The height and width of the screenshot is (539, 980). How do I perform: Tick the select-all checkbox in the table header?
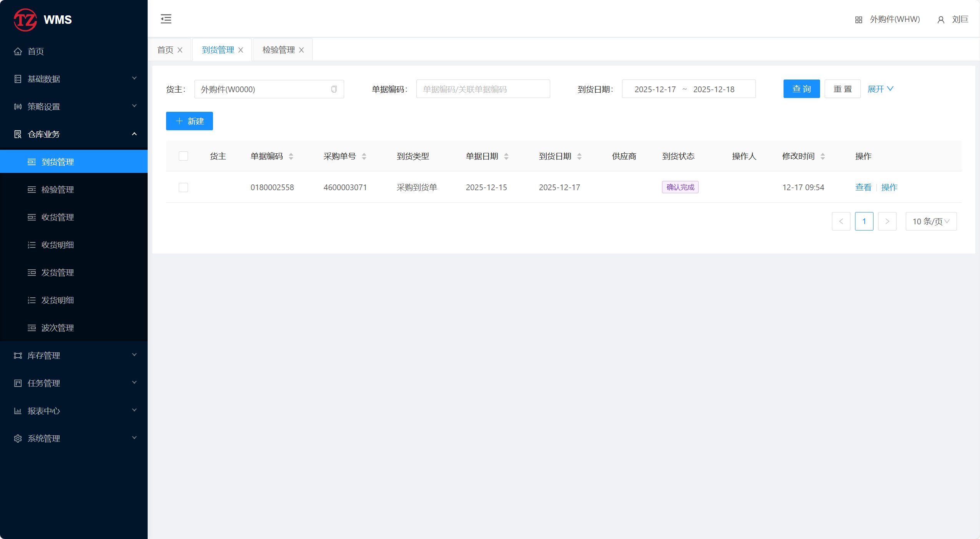pos(183,156)
